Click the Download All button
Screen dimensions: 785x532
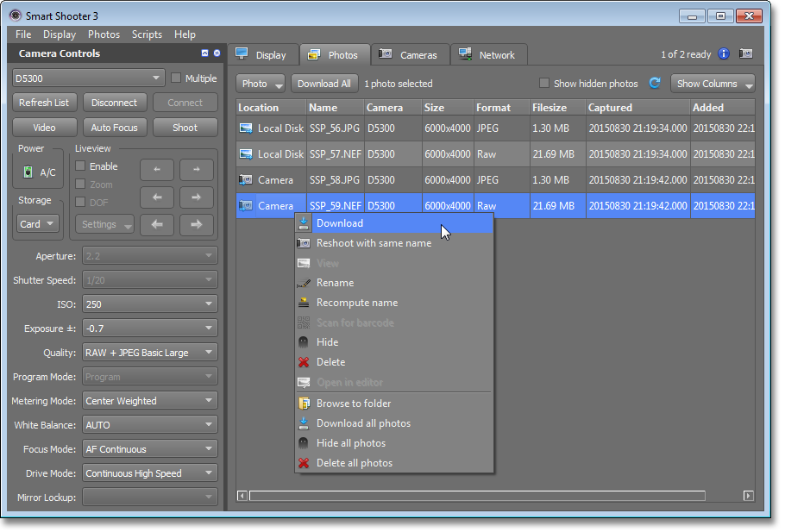pyautogui.click(x=323, y=84)
